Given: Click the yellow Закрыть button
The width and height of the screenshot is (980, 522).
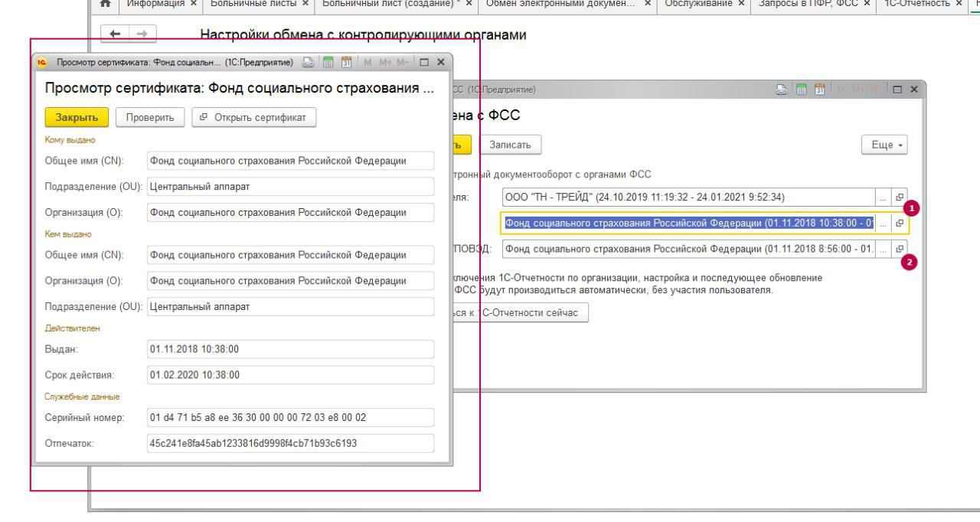Looking at the screenshot, I should point(77,118).
